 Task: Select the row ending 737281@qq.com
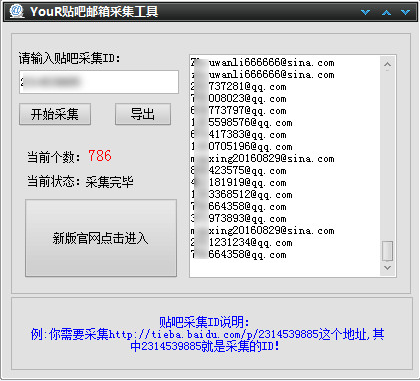pos(239,87)
